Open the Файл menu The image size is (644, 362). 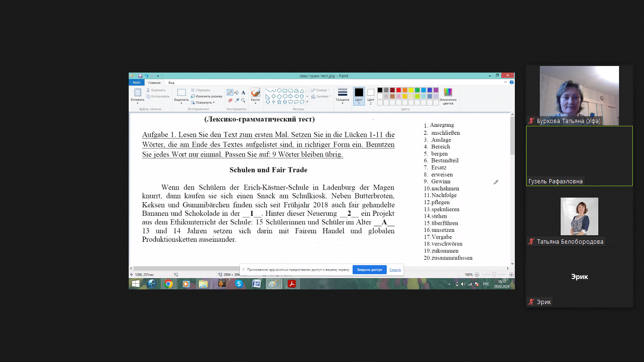point(136,82)
